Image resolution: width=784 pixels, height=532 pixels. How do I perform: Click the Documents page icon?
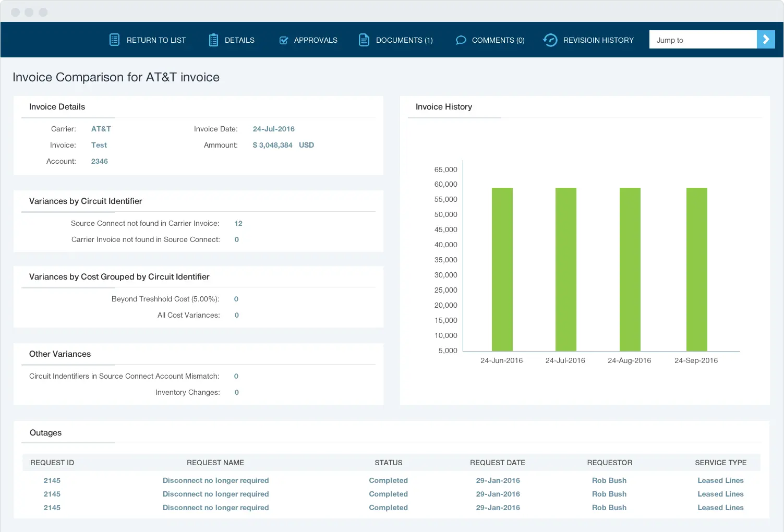coord(364,40)
